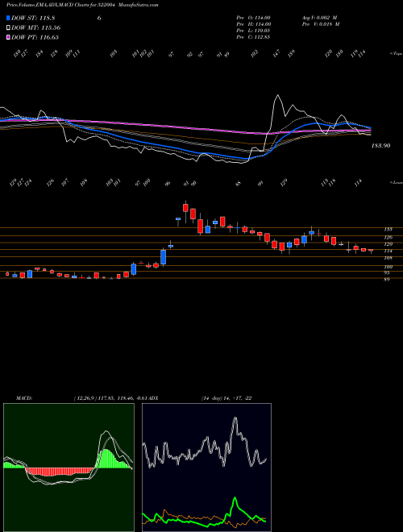Select the 'DOW ST: 118.8' legend label
The width and height of the screenshot is (403, 532).
tap(33, 19)
